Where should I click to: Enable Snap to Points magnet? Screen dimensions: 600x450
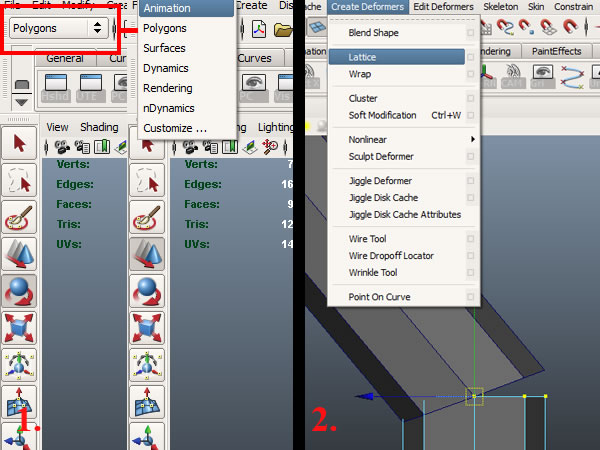(x=527, y=27)
